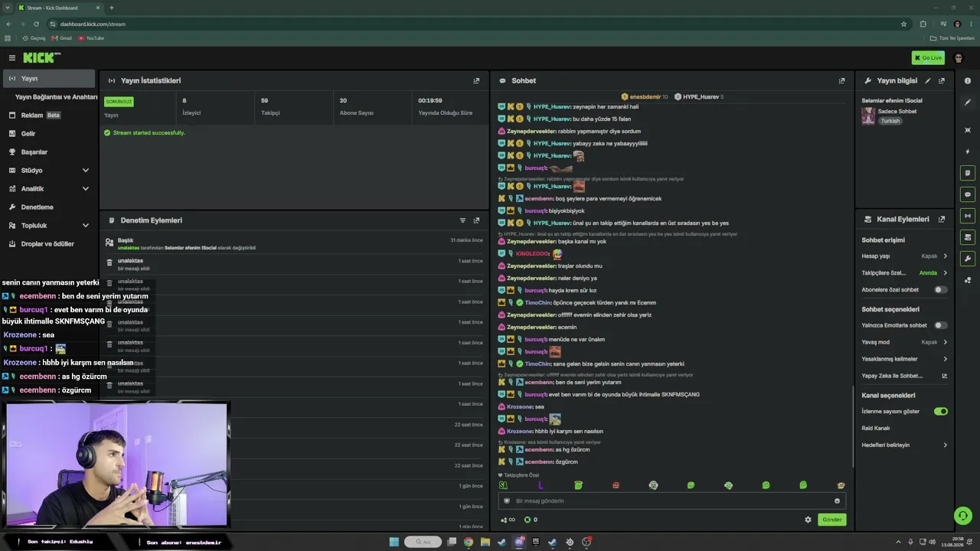This screenshot has height=551, width=980.
Task: Click the pencil icon in the right rail
Action: (x=968, y=102)
